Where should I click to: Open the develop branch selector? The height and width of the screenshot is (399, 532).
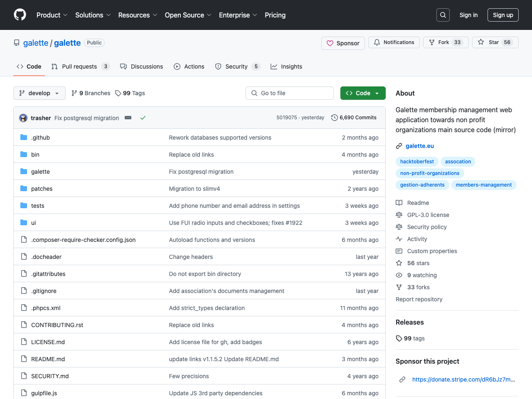[39, 93]
